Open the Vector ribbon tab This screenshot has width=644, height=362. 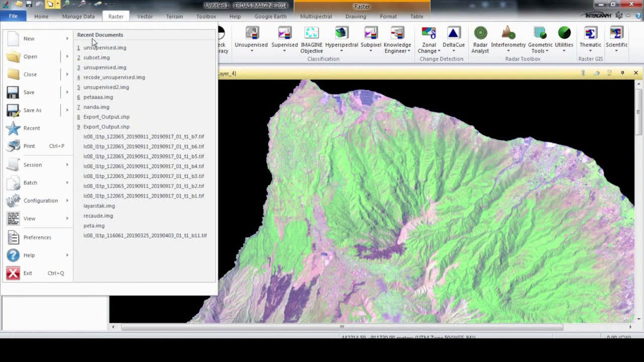[x=145, y=17]
